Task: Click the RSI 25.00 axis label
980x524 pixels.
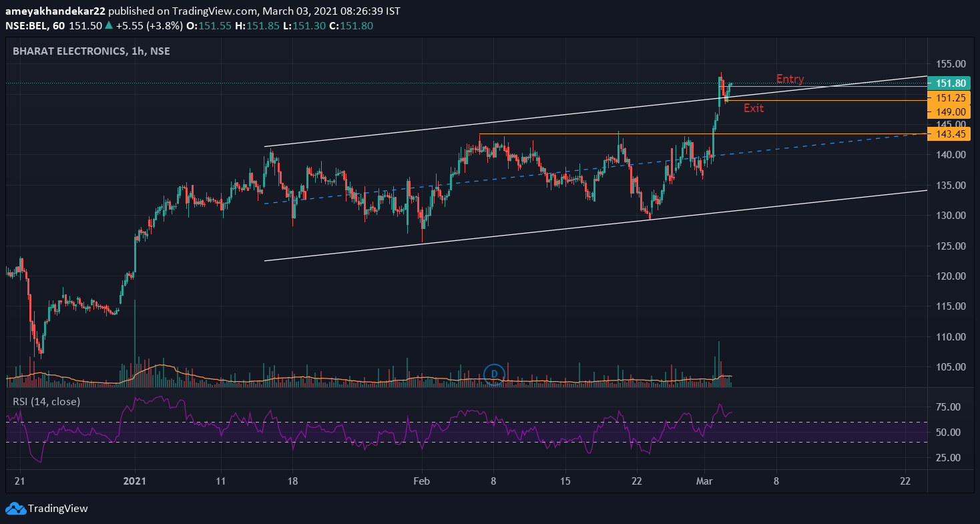Action: click(949, 458)
